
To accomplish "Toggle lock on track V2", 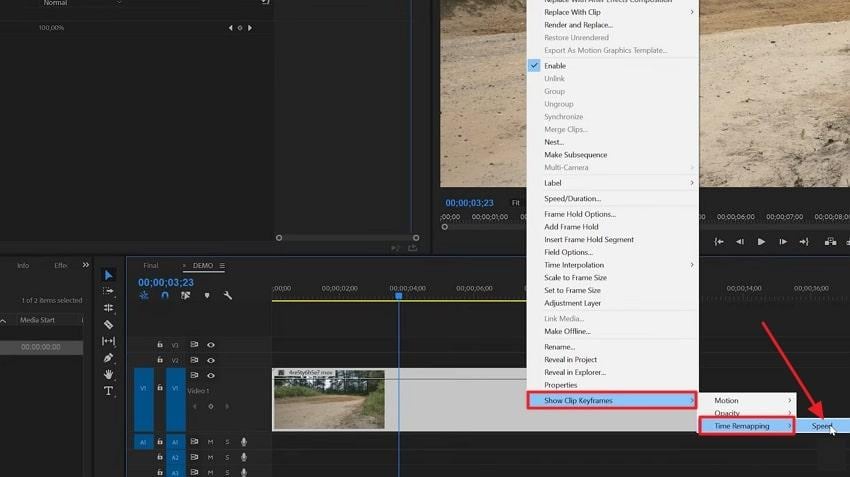I will [x=160, y=359].
